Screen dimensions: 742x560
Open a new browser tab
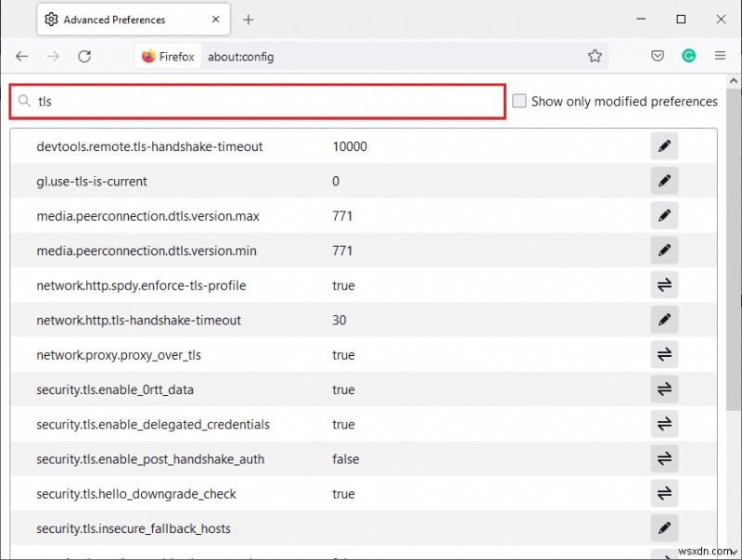point(249,19)
